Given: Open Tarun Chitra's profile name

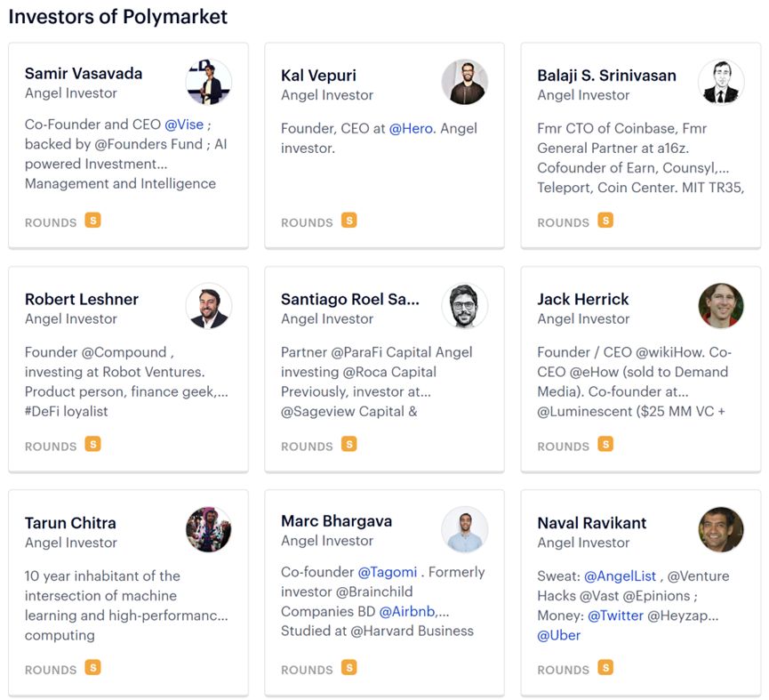Looking at the screenshot, I should point(70,523).
